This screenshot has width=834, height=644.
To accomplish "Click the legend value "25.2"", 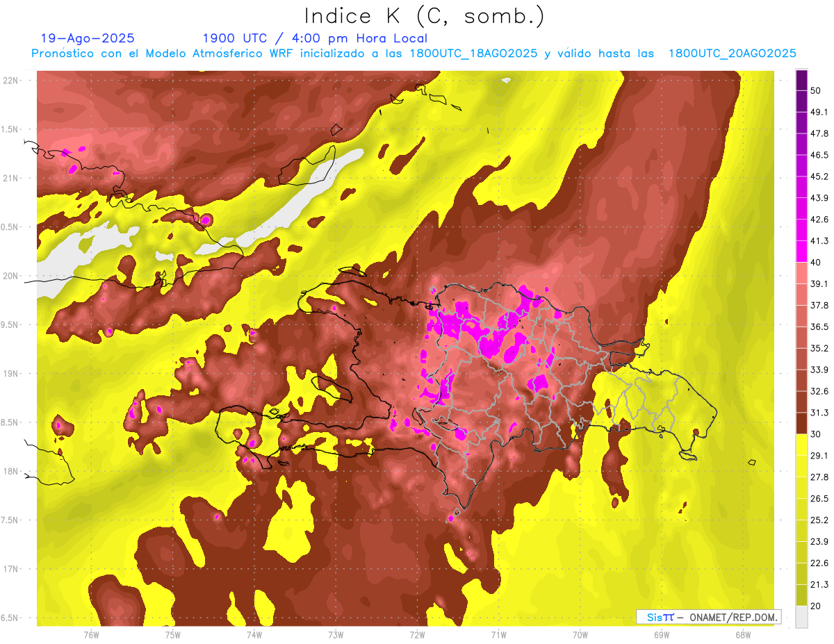I will [819, 520].
